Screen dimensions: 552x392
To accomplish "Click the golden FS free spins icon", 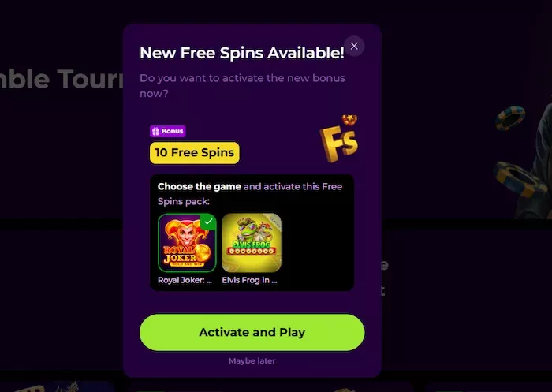I will [339, 139].
